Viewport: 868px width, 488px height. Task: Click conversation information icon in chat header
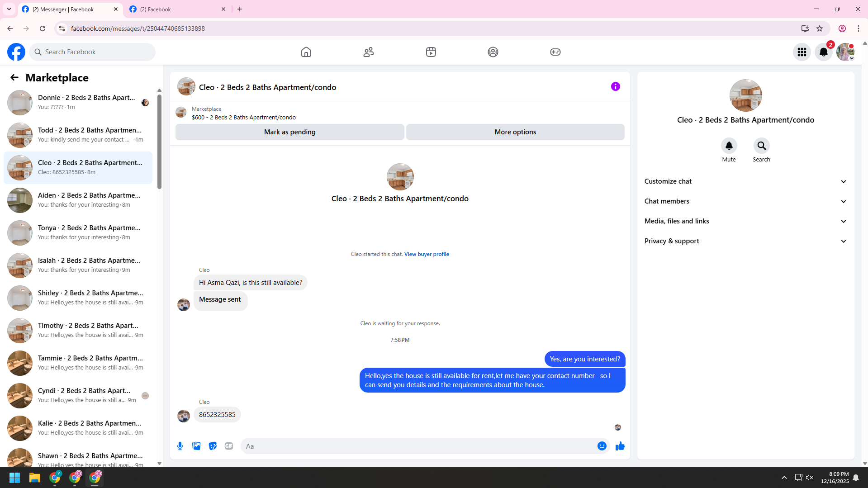pyautogui.click(x=616, y=86)
